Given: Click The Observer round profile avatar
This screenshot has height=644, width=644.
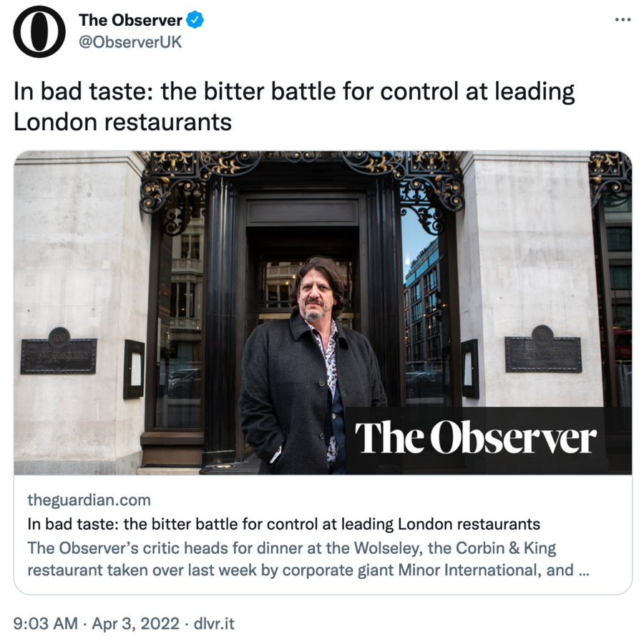Looking at the screenshot, I should tap(39, 31).
